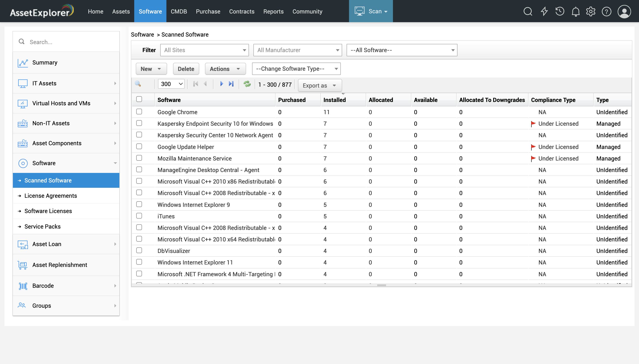Click the history/clock icon in toolbar

(560, 11)
